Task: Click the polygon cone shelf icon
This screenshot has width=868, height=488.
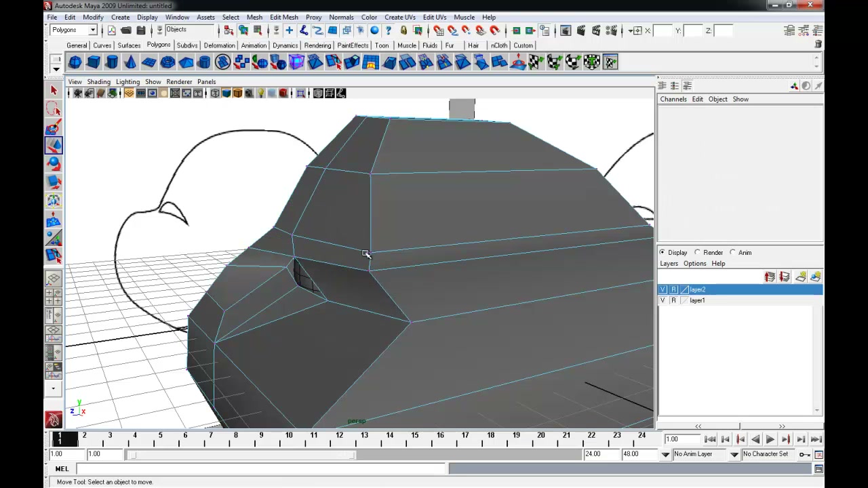Action: [130, 62]
